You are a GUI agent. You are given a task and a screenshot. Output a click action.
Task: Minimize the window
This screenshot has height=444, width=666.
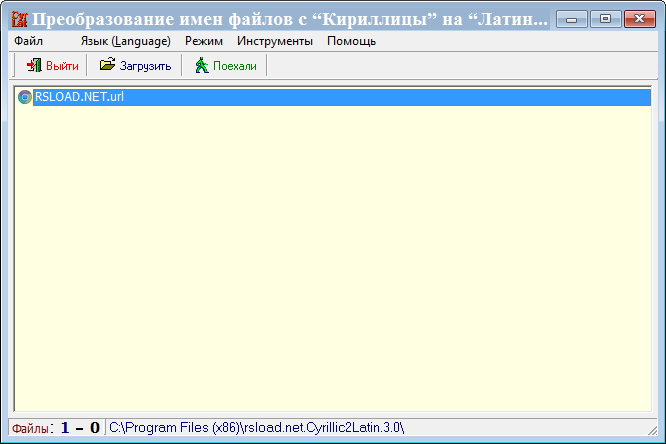pos(572,19)
